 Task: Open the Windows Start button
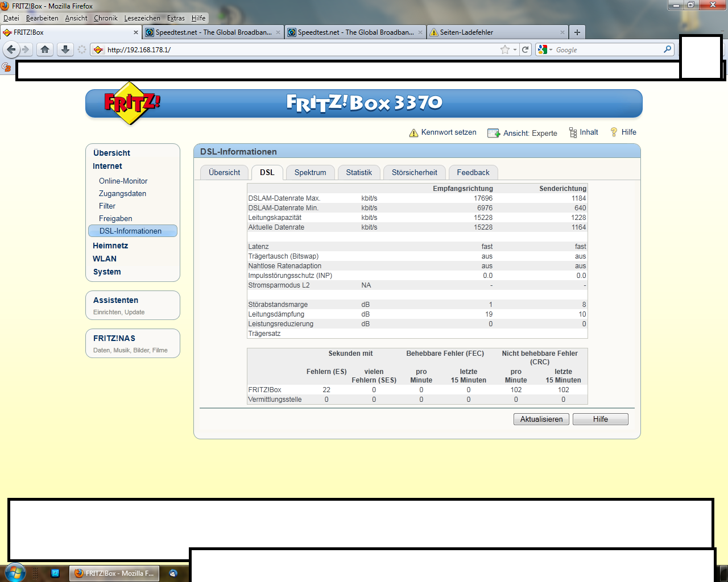pos(15,572)
